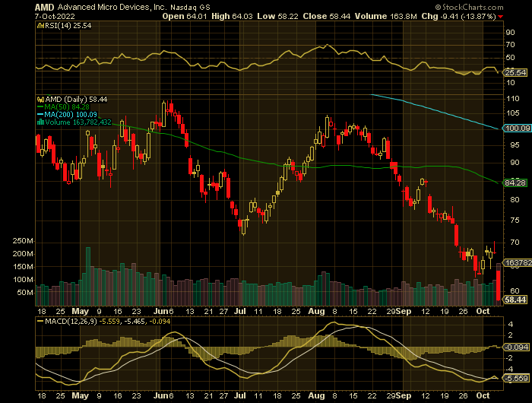Click the 'Close 58.44' header value

(326, 16)
